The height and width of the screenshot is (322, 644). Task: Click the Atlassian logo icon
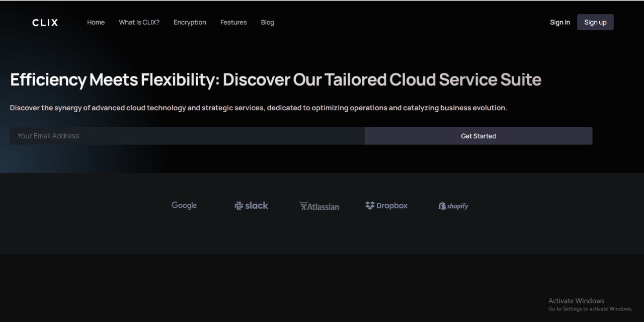pyautogui.click(x=303, y=206)
